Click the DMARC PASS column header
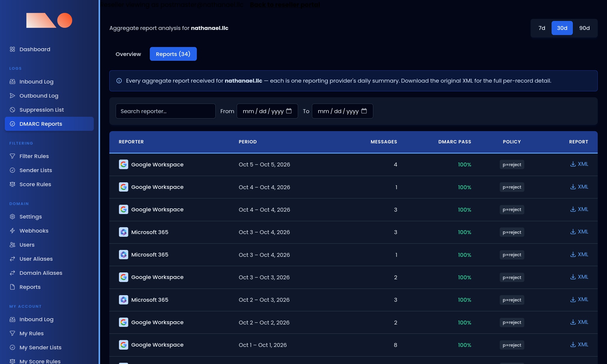607x364 pixels. point(455,142)
